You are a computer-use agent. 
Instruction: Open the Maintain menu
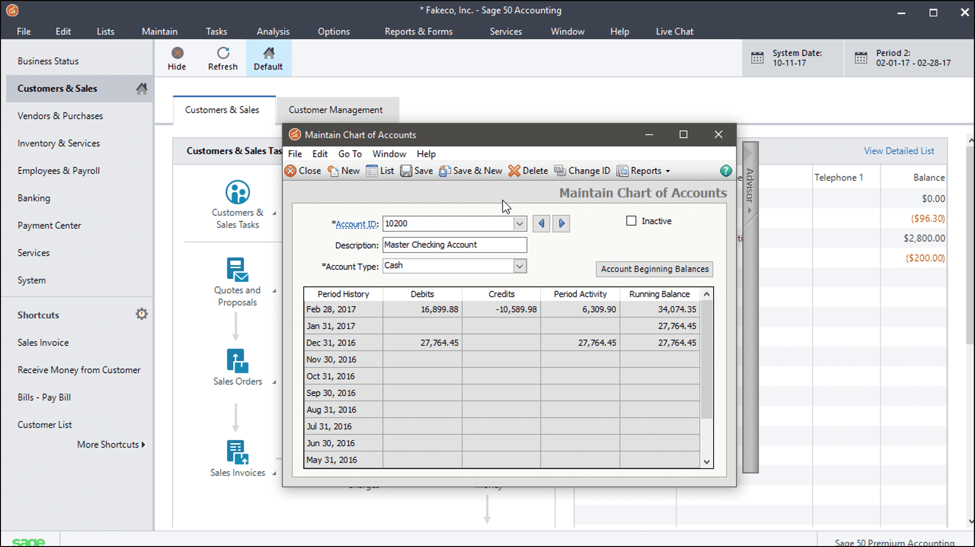(159, 31)
